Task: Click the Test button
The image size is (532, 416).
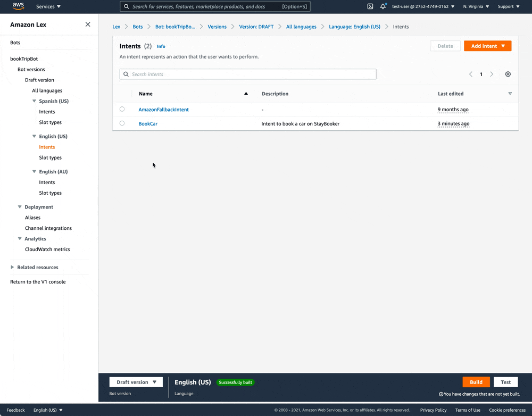Action: pos(505,382)
